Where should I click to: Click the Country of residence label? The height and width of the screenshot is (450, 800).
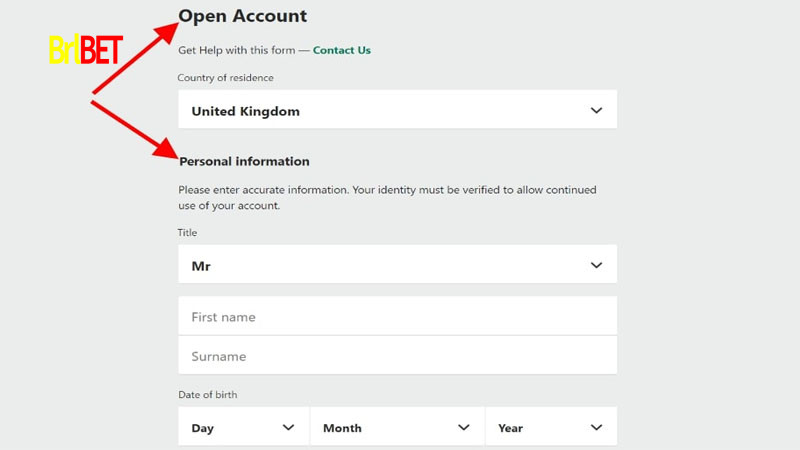225,78
